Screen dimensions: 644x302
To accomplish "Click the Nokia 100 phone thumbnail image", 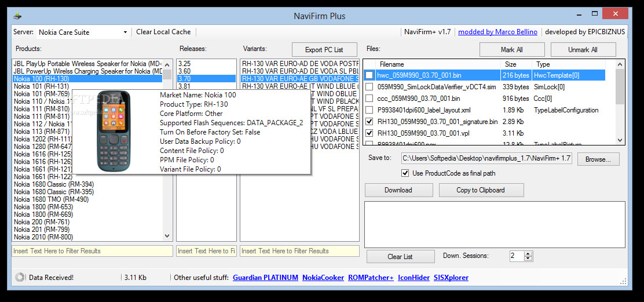I will tap(114, 132).
